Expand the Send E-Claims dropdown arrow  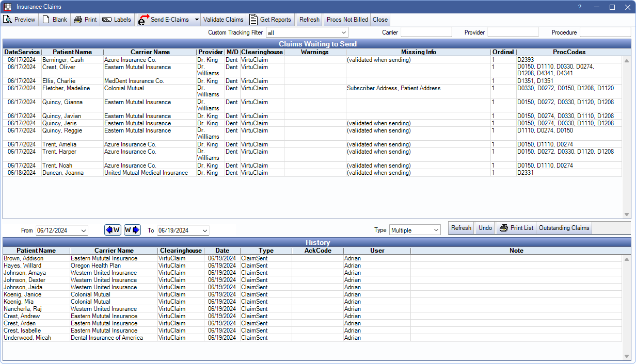coord(197,20)
